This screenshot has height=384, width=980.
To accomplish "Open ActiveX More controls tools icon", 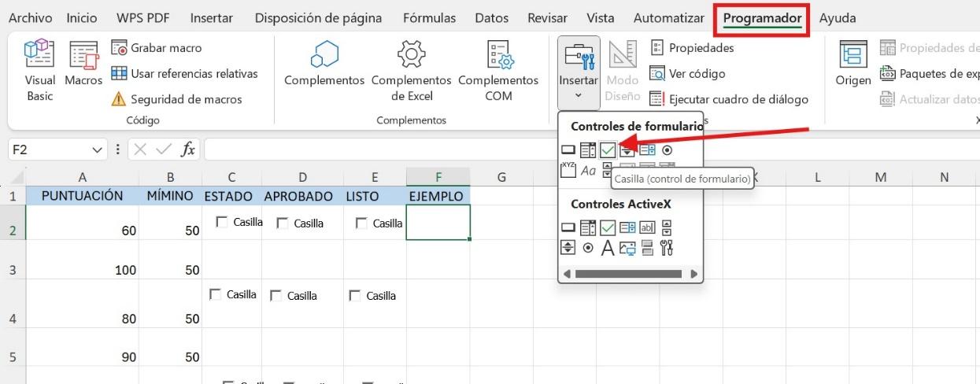I will (x=668, y=248).
